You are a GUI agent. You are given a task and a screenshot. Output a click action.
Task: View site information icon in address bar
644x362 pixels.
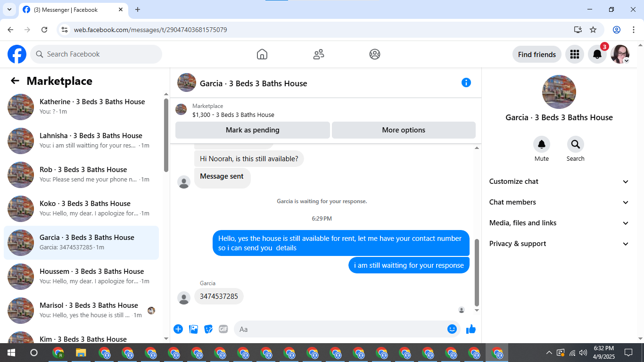click(x=65, y=30)
